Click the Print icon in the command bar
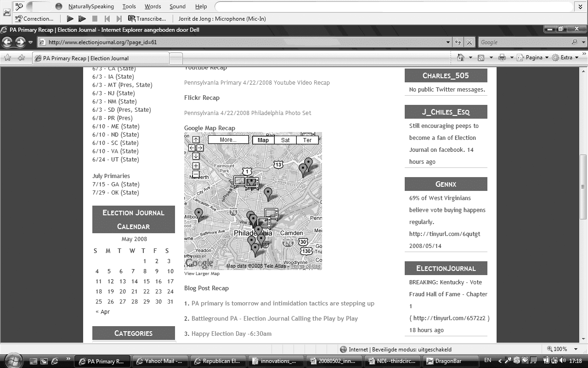This screenshot has height=368, width=588. (502, 57)
